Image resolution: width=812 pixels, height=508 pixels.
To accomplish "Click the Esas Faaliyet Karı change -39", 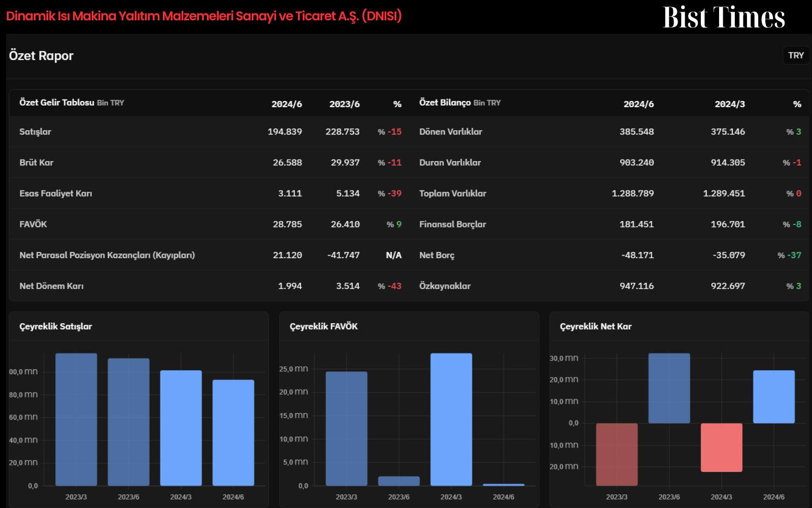I will click(x=390, y=194).
